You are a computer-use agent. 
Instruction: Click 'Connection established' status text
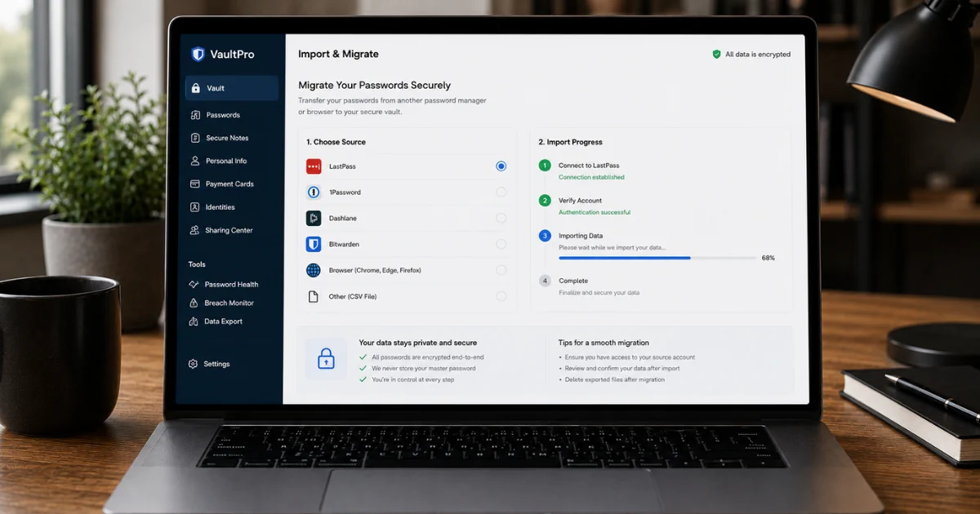pyautogui.click(x=591, y=177)
